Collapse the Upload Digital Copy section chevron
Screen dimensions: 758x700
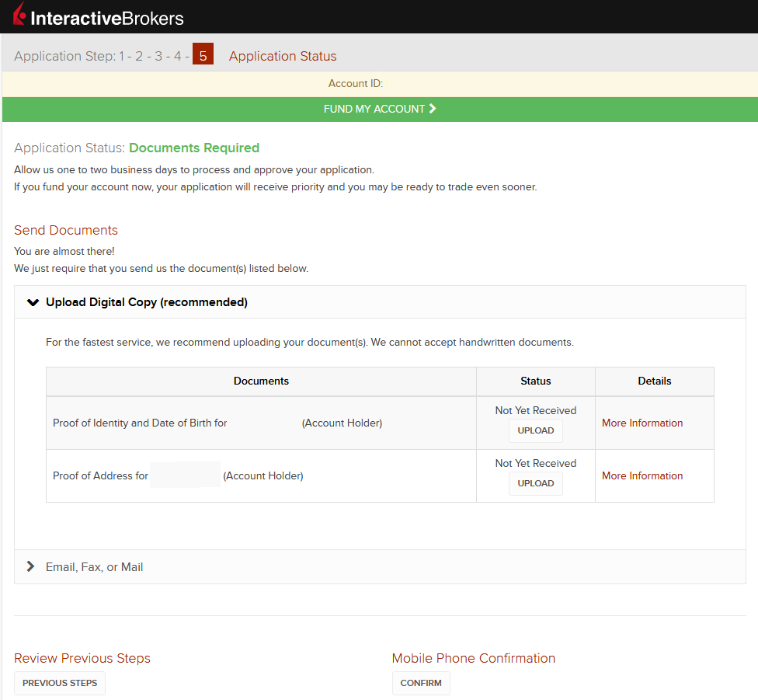coord(33,303)
